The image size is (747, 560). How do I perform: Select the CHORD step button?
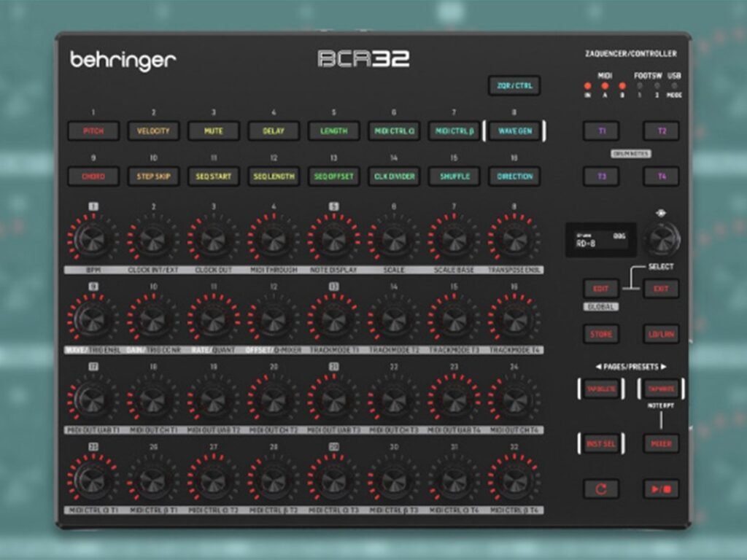pyautogui.click(x=93, y=176)
